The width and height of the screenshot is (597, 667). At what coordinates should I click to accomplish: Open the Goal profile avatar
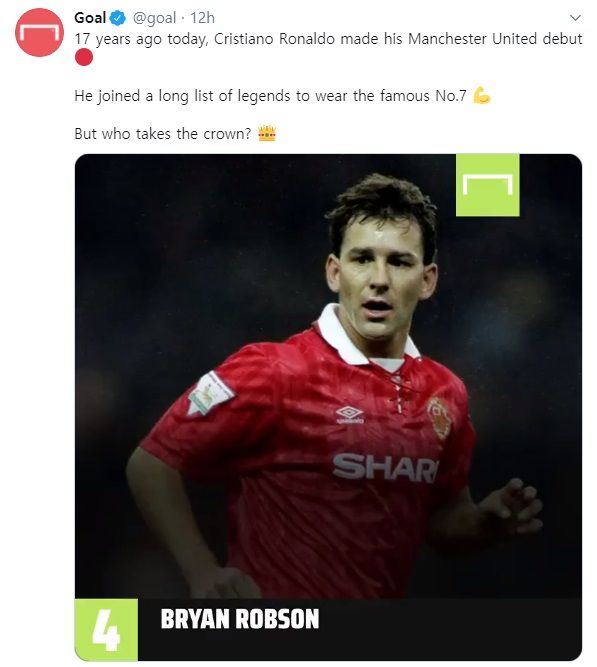(x=39, y=32)
